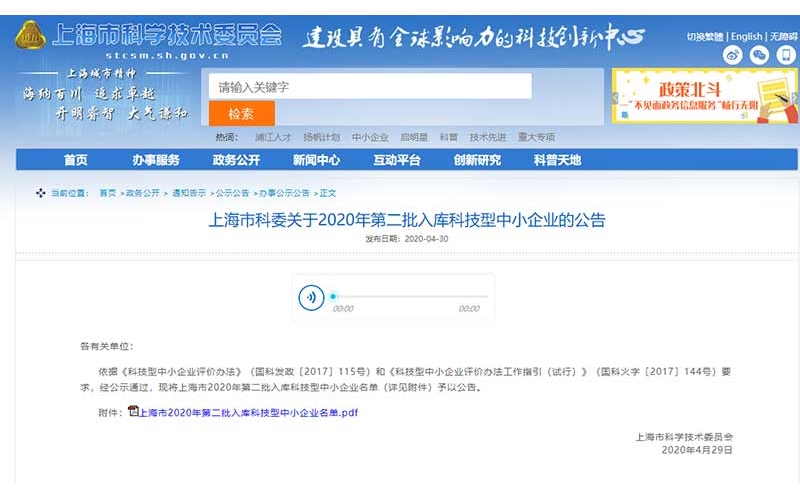Open the 政务公开 navigation menu

[236, 160]
